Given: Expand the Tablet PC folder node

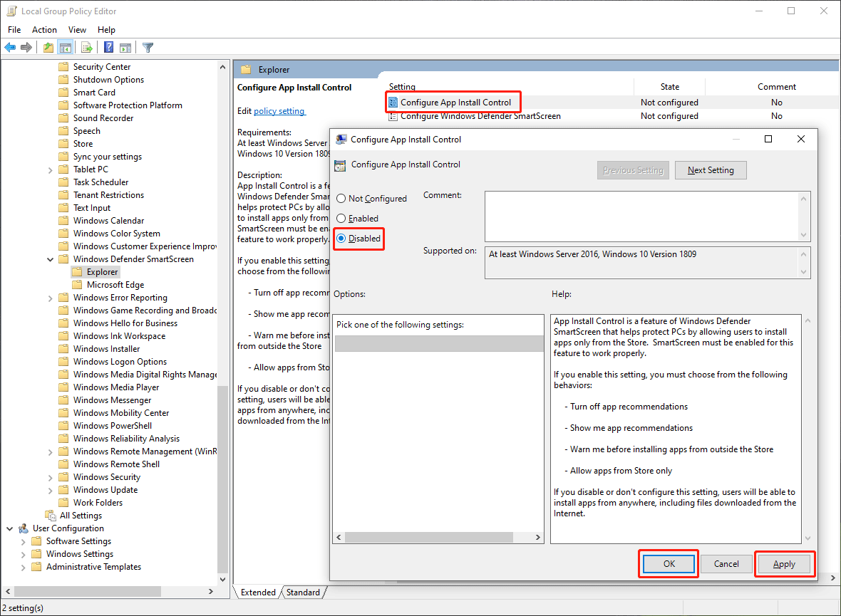Looking at the screenshot, I should click(51, 169).
